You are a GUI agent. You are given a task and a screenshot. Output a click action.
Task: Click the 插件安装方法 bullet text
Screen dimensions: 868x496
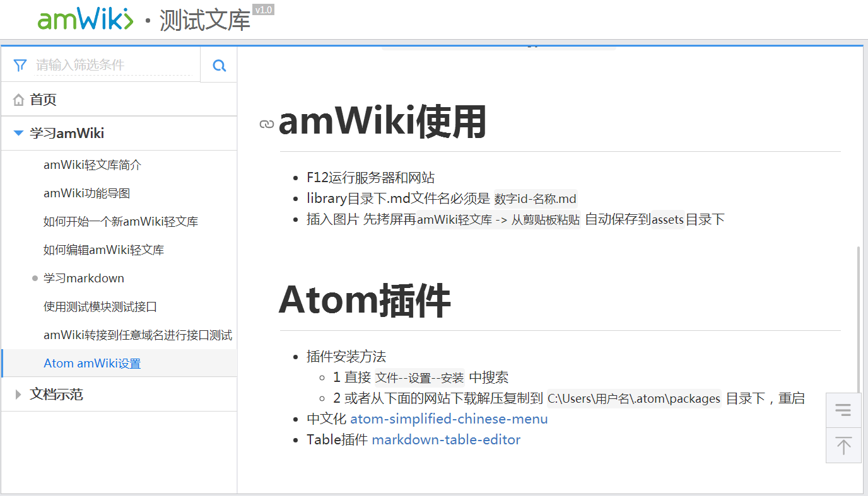[x=346, y=357]
